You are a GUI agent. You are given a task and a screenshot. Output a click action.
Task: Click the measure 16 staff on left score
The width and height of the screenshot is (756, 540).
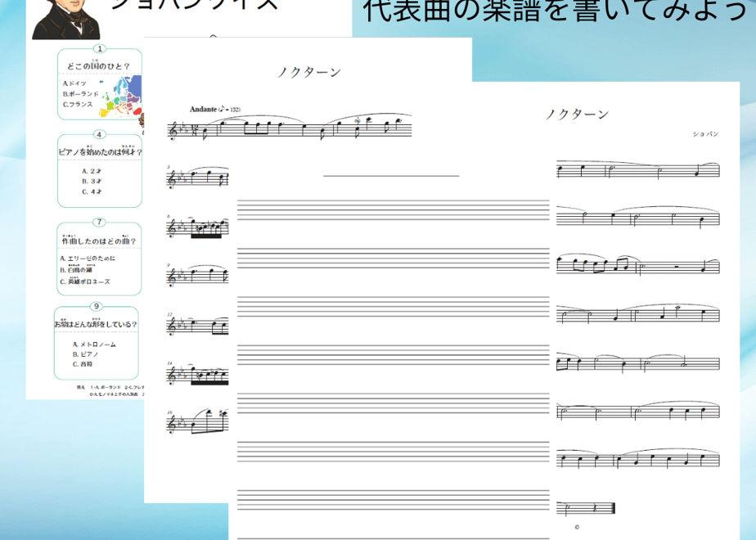(197, 422)
